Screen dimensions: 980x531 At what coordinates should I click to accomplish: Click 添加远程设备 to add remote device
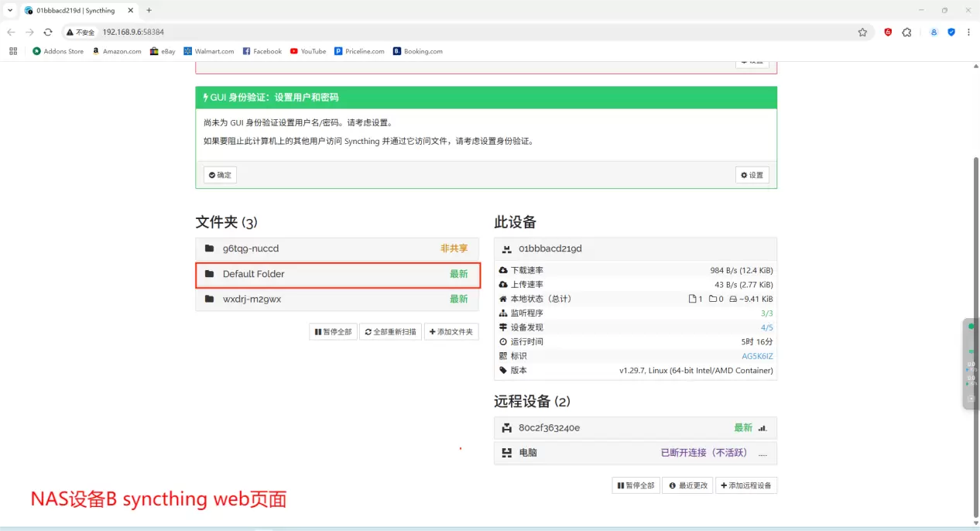(745, 485)
